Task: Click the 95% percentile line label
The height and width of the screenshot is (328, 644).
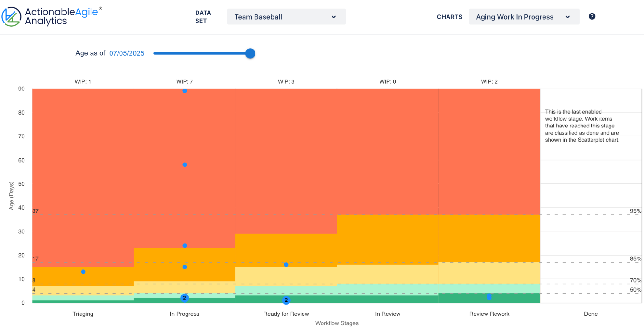Action: coord(635,211)
